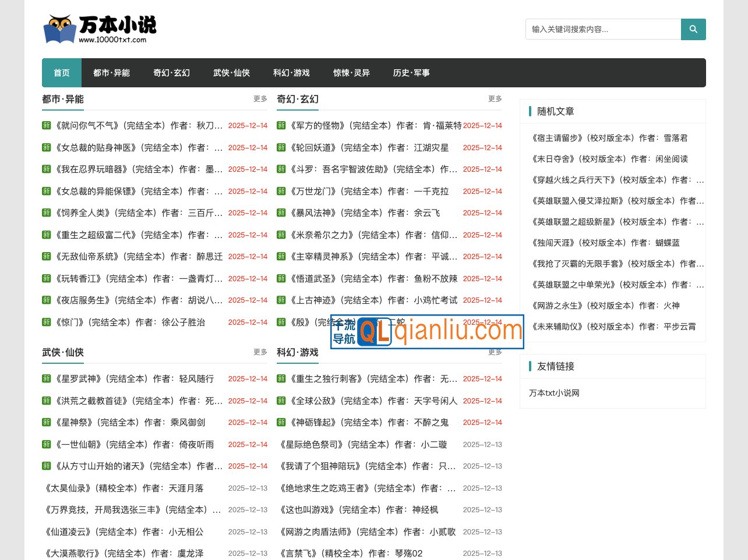Open friend link 万本txt小说网
This screenshot has width=748, height=560.
pos(554,393)
